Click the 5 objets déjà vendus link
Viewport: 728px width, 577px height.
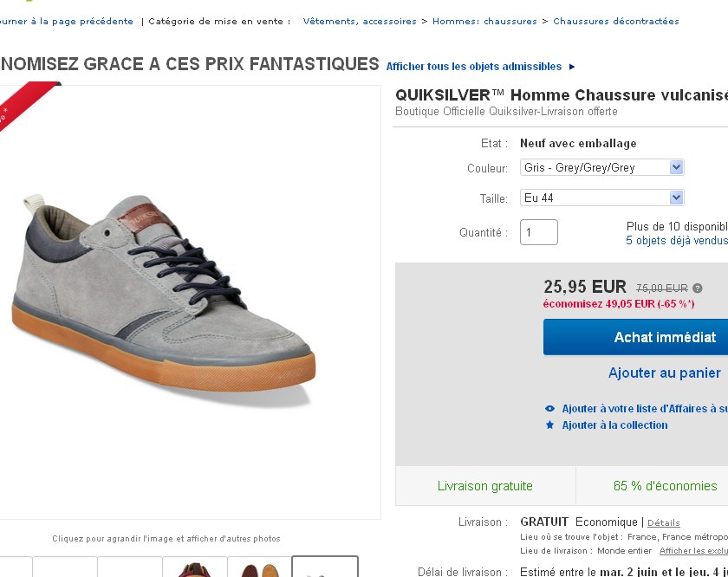677,241
